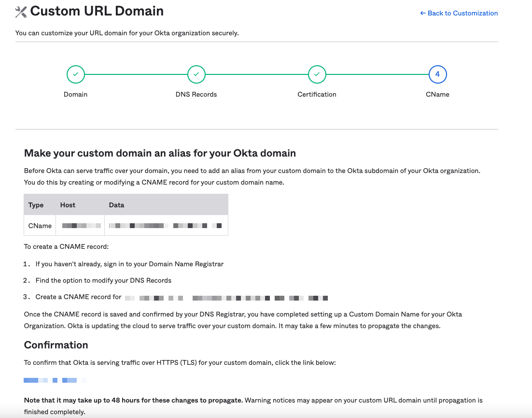The width and height of the screenshot is (532, 418).
Task: Click the CName cell in Type column
Action: (40, 226)
